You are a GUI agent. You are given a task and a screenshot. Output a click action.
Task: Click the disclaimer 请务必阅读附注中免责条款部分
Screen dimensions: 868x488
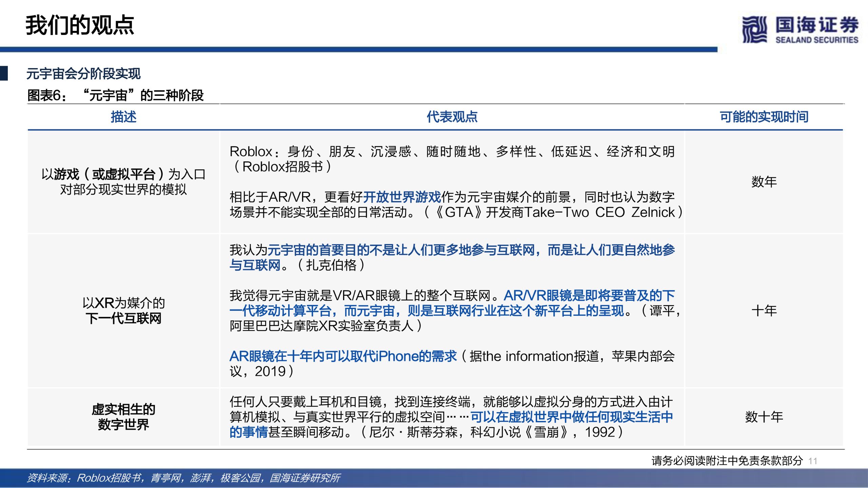point(727,461)
